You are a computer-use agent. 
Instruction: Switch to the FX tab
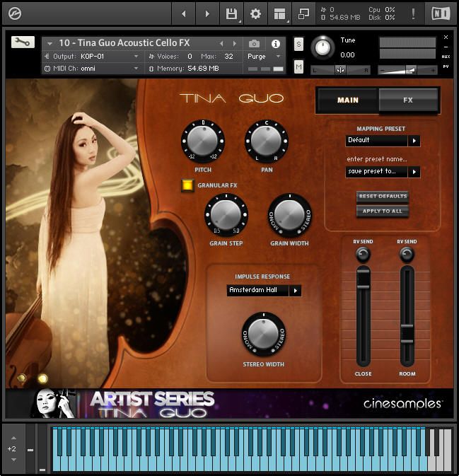pos(408,100)
